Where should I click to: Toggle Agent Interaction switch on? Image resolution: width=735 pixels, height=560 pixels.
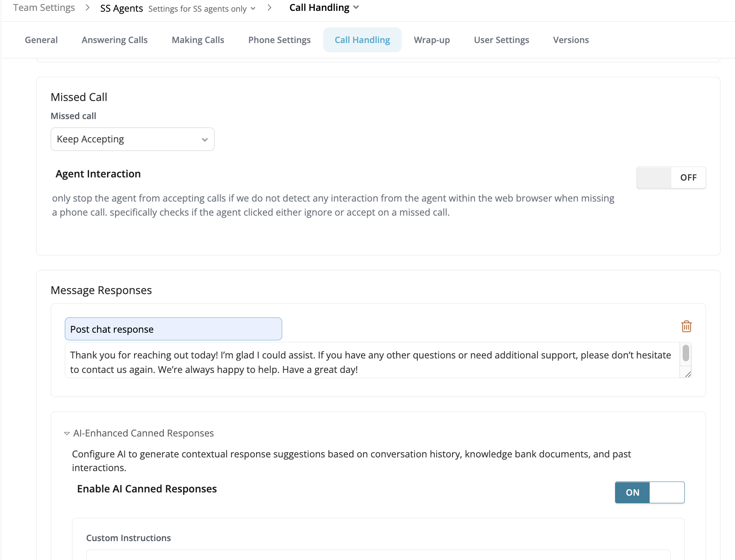coord(671,177)
